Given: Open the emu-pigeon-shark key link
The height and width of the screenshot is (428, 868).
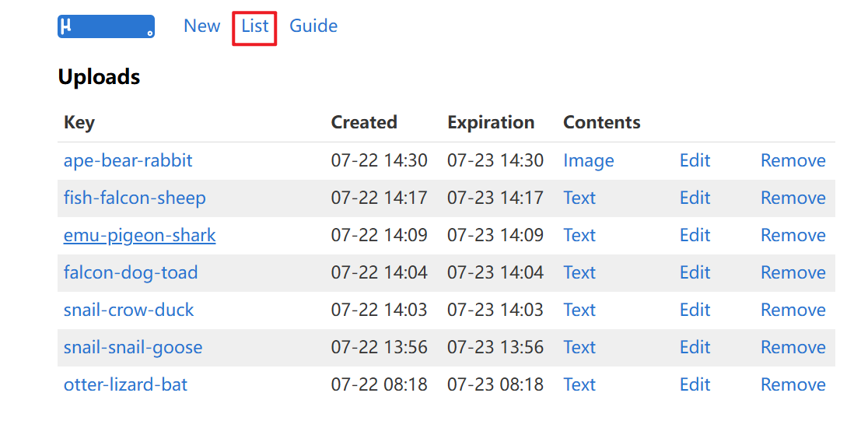Looking at the screenshot, I should (139, 235).
